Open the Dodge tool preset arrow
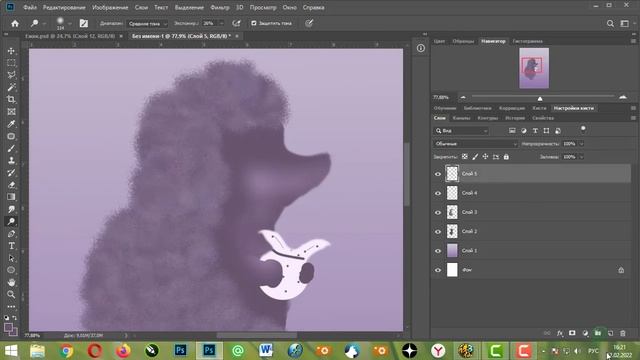Viewport: 640px width, 360px height. pos(44,24)
